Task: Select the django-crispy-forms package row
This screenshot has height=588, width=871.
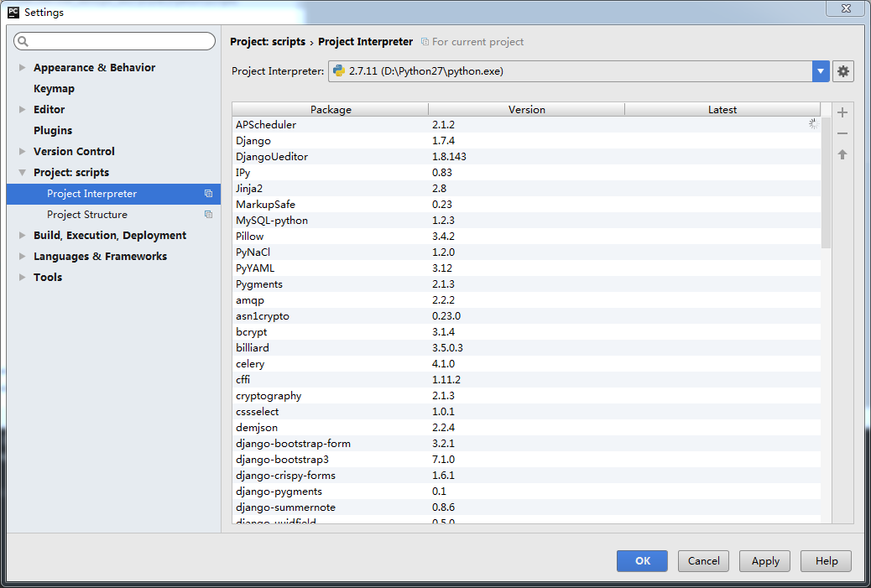Action: [x=526, y=476]
